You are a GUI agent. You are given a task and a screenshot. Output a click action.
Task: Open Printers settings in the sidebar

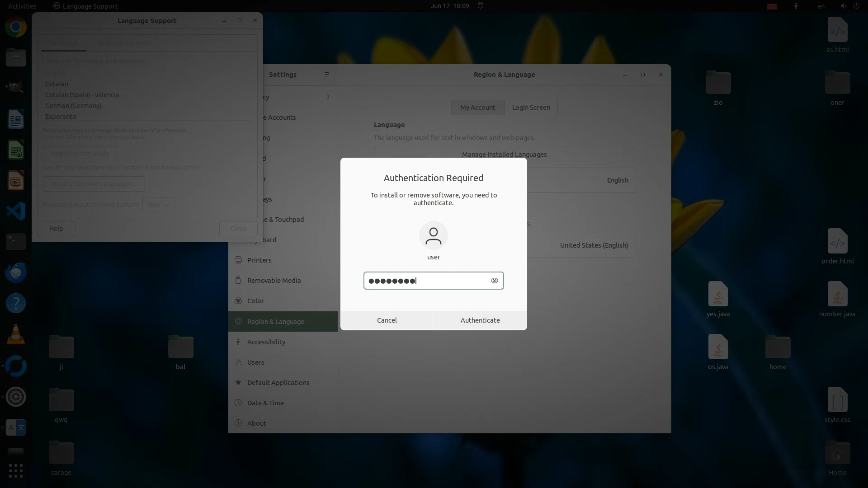coord(259,260)
